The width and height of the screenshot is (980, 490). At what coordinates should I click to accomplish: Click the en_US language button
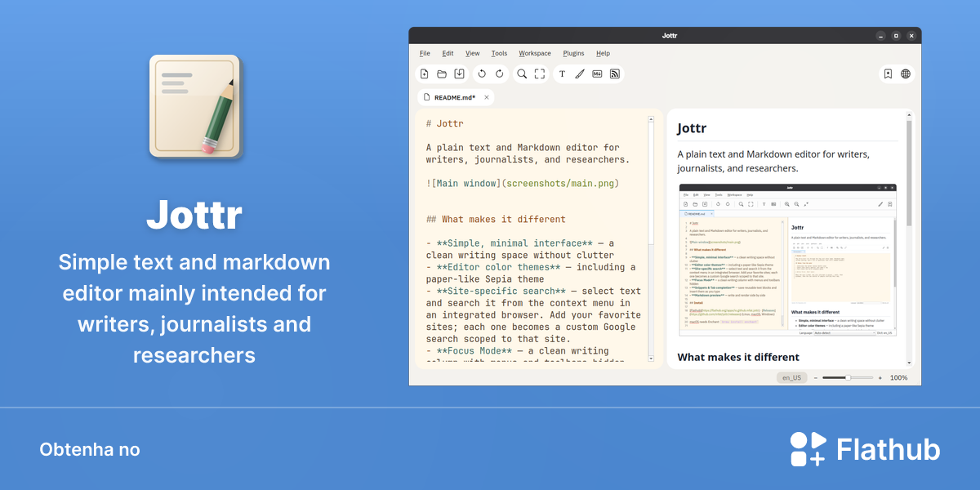791,377
